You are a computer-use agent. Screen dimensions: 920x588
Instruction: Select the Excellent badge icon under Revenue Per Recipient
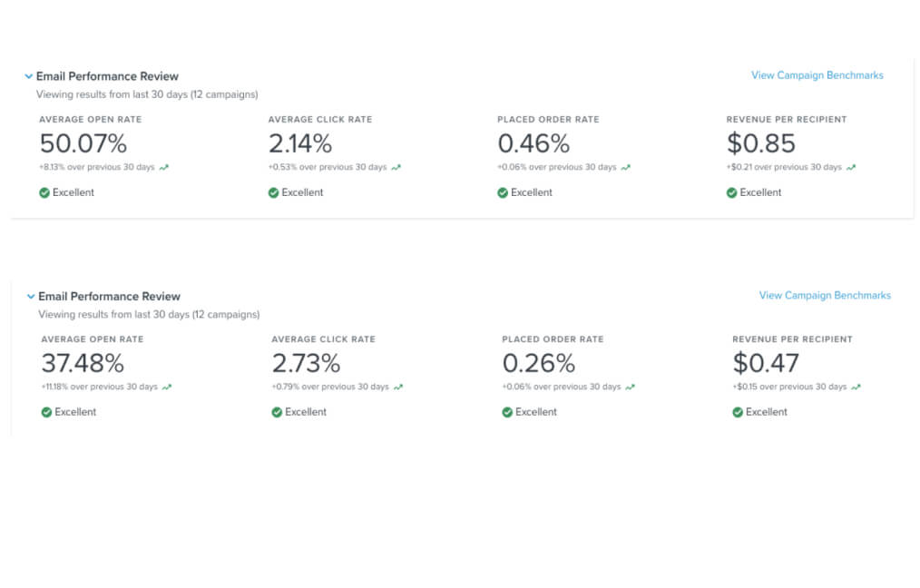tap(732, 192)
